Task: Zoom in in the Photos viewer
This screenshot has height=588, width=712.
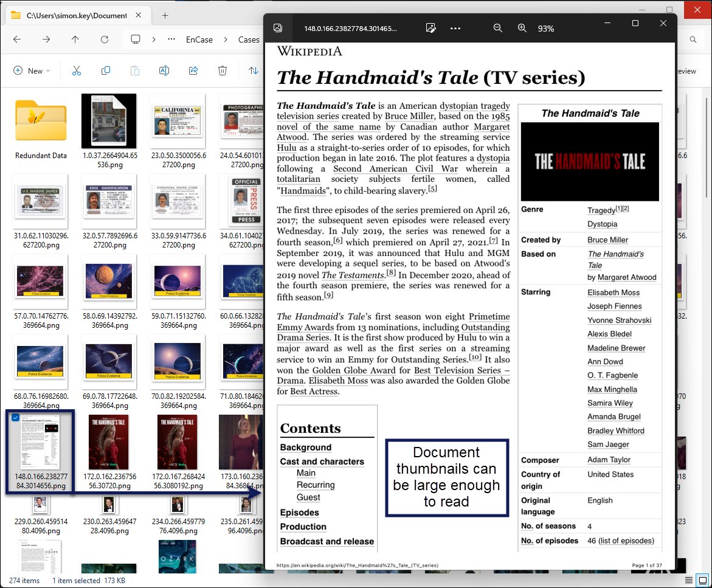Action: [x=522, y=28]
